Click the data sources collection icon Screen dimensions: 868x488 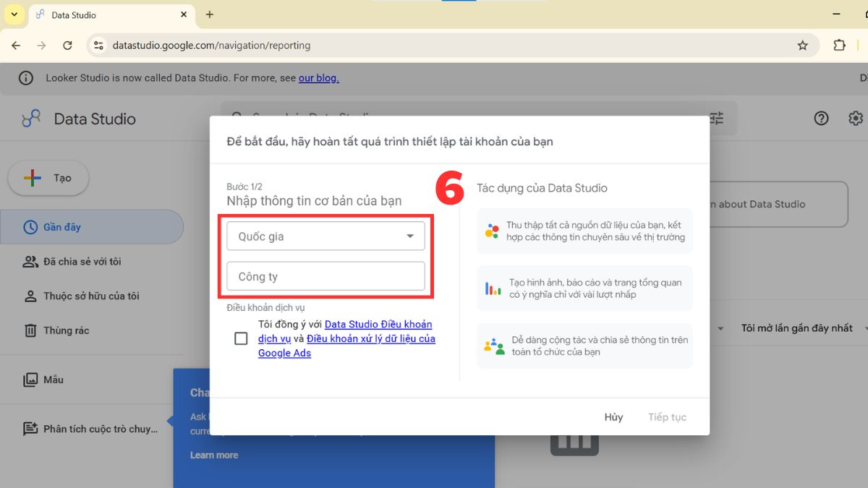(x=492, y=231)
